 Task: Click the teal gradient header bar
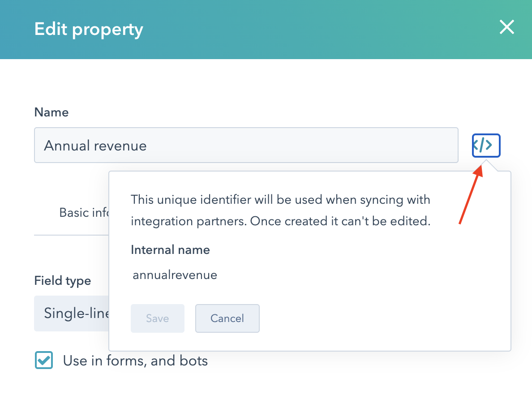tap(313, 30)
